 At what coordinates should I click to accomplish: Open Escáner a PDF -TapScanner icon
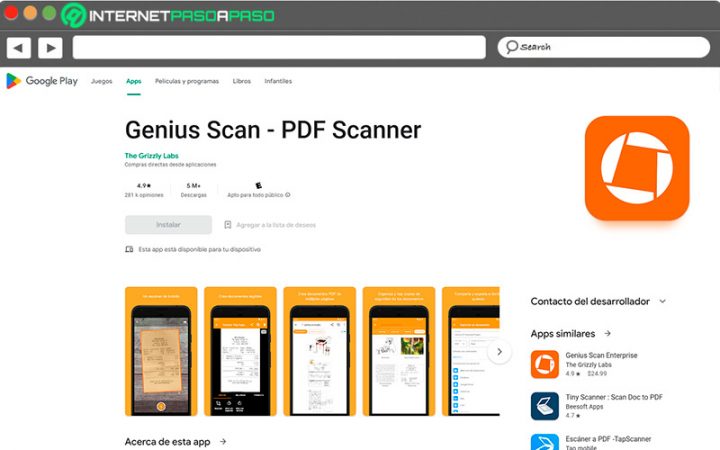545,442
